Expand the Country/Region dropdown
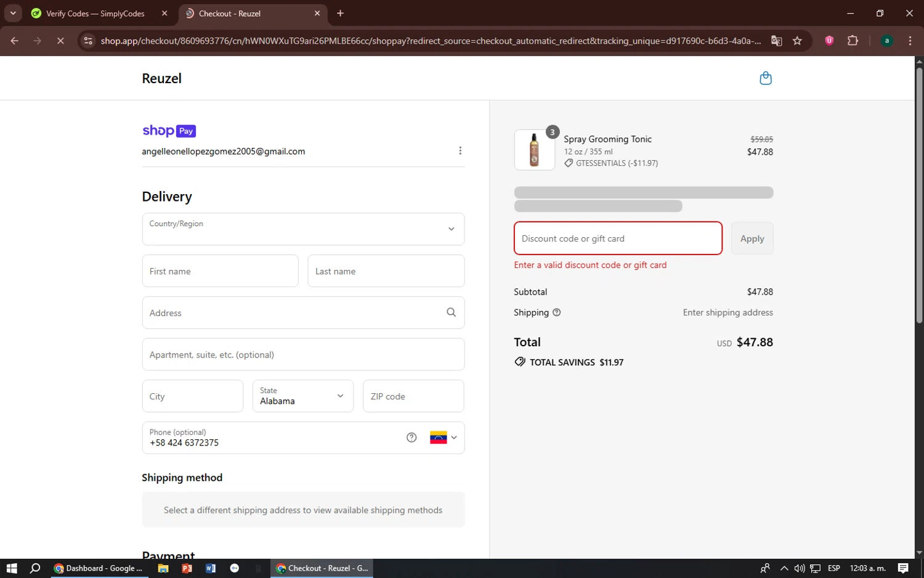The image size is (924, 578). point(303,229)
